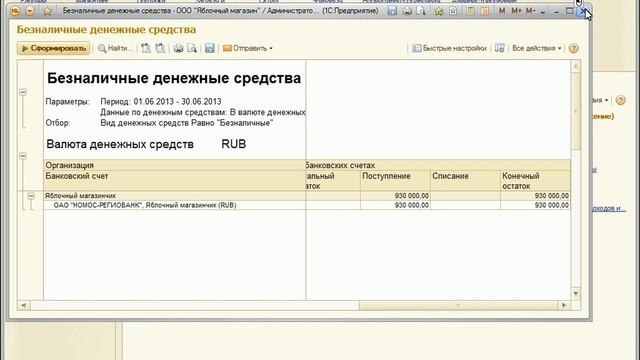Open the report window help question icon
640x360 pixels.
click(x=573, y=48)
